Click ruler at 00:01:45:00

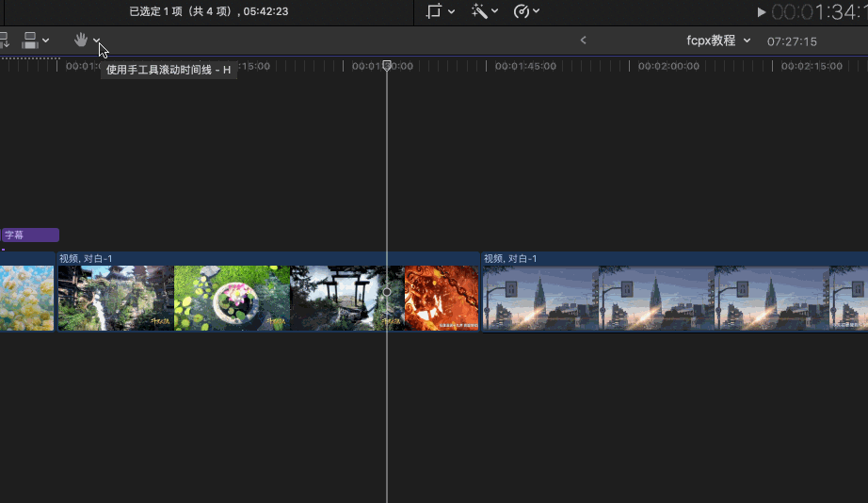pyautogui.click(x=525, y=66)
